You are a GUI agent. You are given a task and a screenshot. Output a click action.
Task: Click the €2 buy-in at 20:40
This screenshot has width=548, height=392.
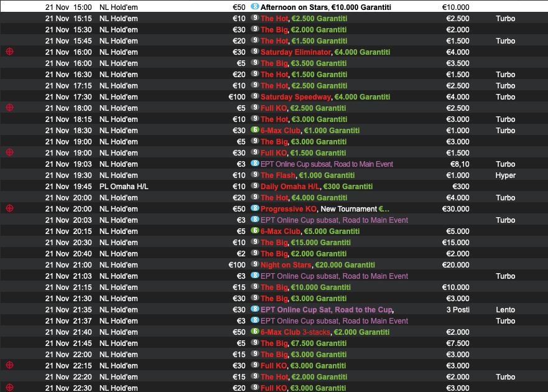click(x=241, y=253)
